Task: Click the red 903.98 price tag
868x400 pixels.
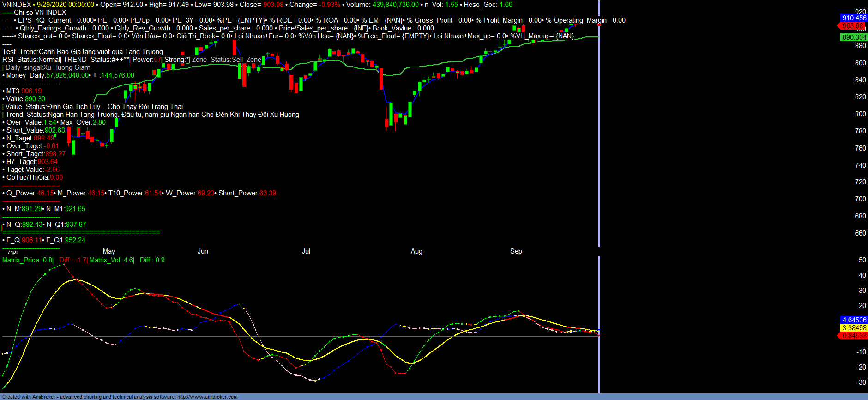Action: 852,26
